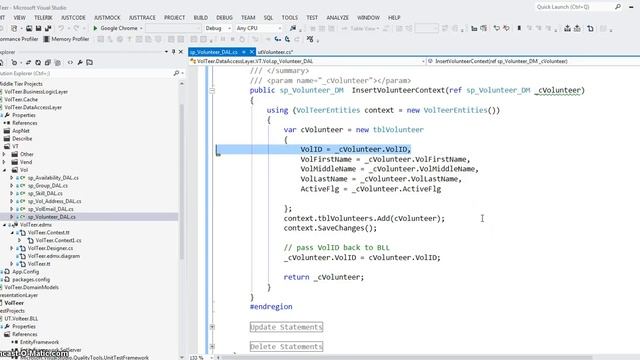
Task: Click the Memory Profiler button
Action: 66,39
